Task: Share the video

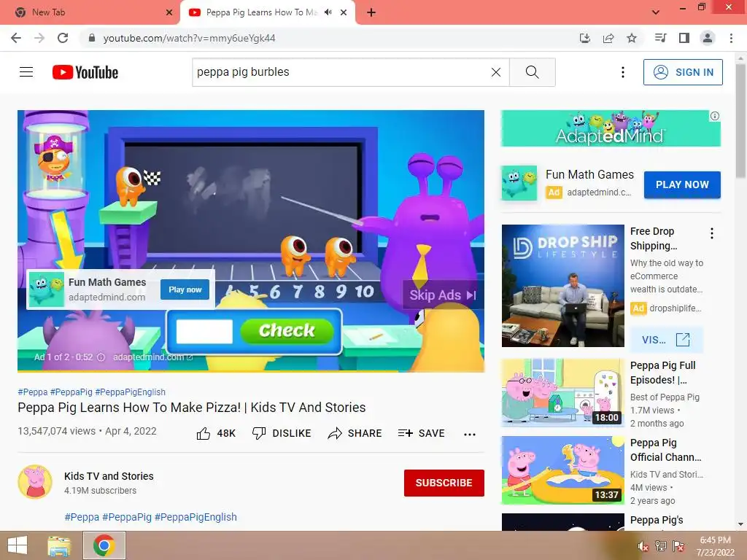Action: (x=355, y=433)
